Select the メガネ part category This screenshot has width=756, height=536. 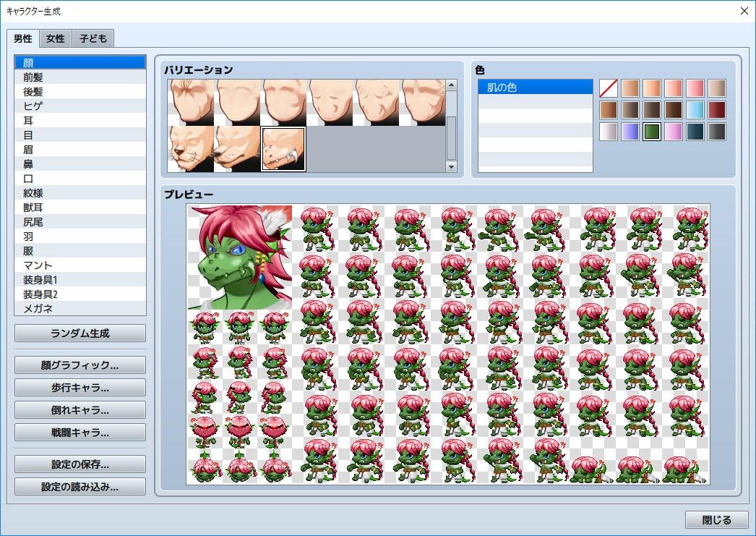[80, 308]
